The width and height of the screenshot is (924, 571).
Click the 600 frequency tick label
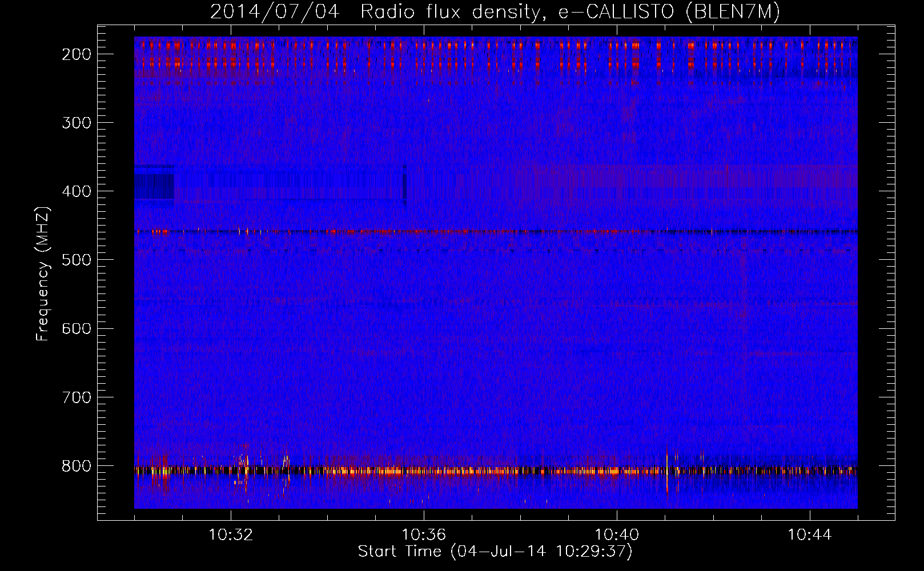[76, 328]
